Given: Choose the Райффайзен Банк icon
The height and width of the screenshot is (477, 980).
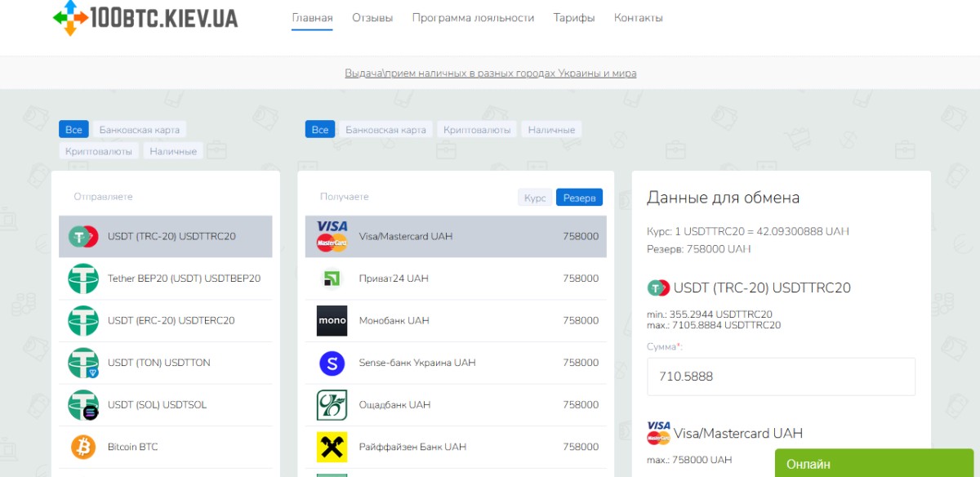Looking at the screenshot, I should coord(332,447).
